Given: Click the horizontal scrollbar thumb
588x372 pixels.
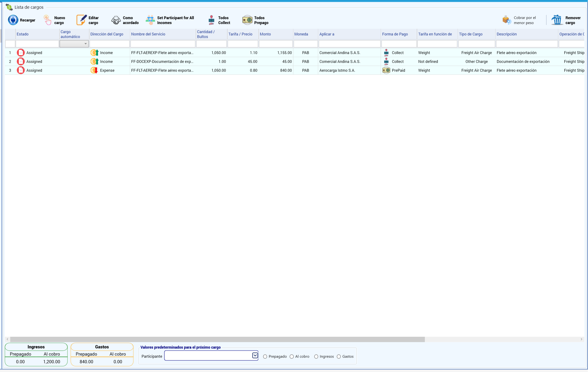Looking at the screenshot, I should tap(217, 339).
